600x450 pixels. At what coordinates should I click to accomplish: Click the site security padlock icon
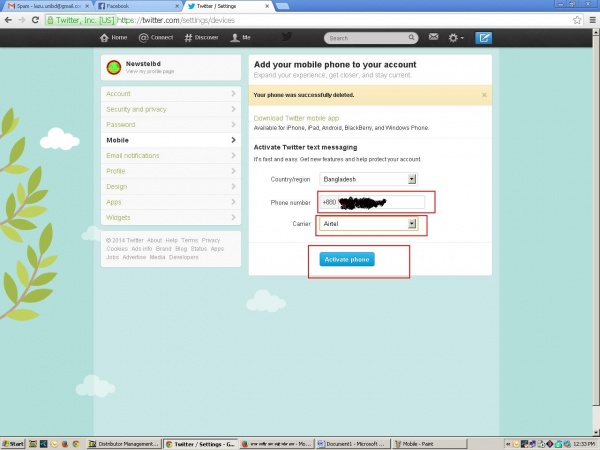coord(50,20)
